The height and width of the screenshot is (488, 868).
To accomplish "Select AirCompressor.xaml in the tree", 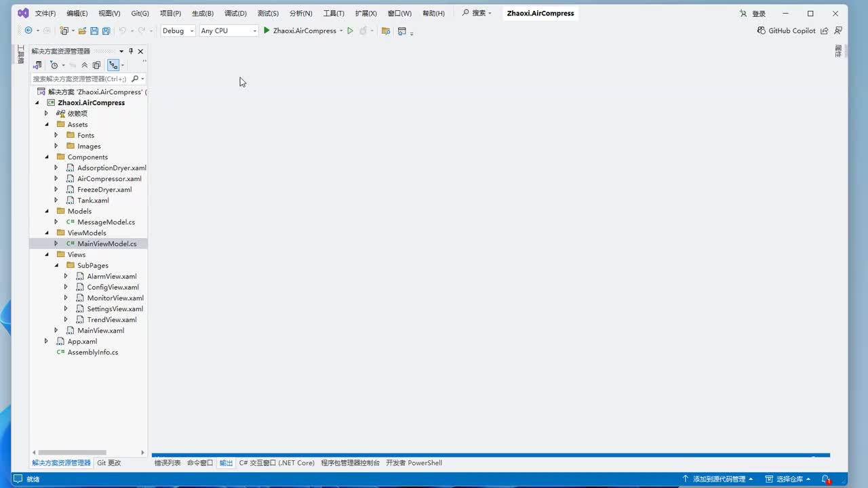I will 109,179.
